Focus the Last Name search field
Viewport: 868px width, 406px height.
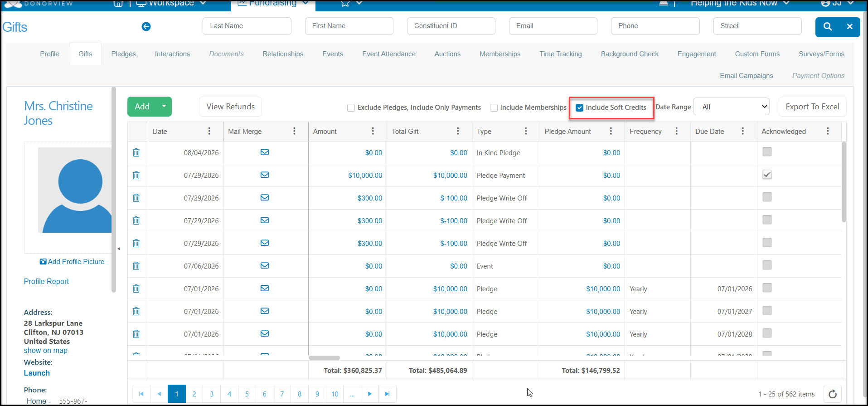coord(247,26)
